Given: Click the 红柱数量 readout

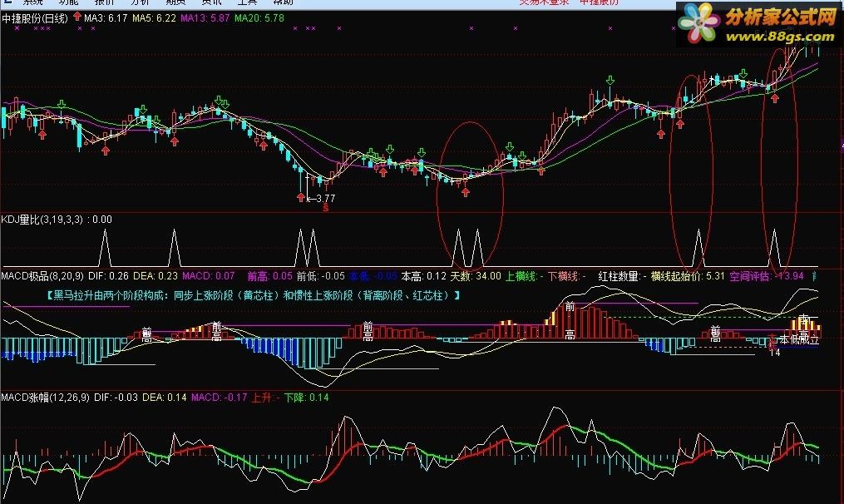Looking at the screenshot, I should click(x=622, y=275).
